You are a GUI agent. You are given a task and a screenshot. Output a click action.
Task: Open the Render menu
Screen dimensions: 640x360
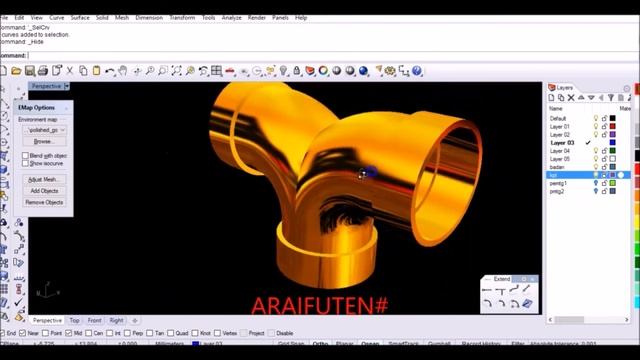[257, 18]
